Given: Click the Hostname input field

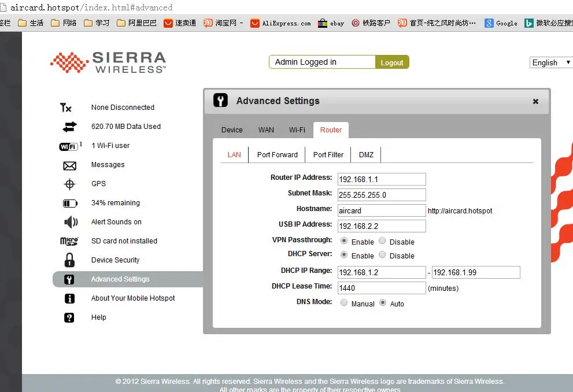Looking at the screenshot, I should click(382, 210).
